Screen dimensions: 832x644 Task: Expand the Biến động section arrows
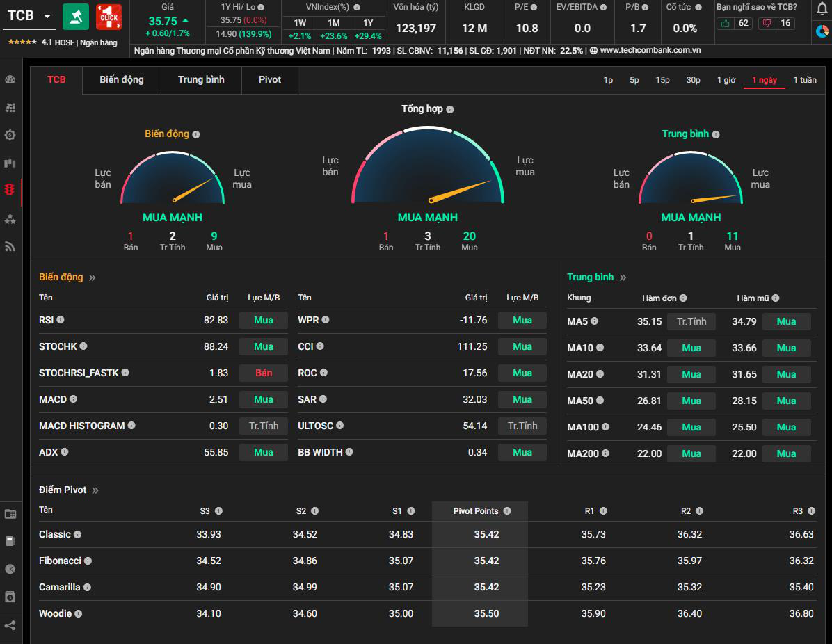pos(92,277)
